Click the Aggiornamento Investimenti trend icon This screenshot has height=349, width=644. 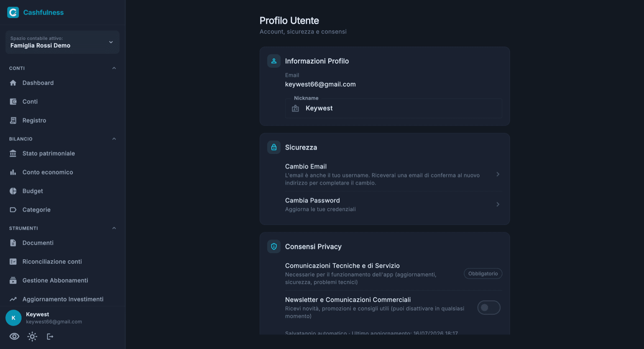[x=13, y=300]
